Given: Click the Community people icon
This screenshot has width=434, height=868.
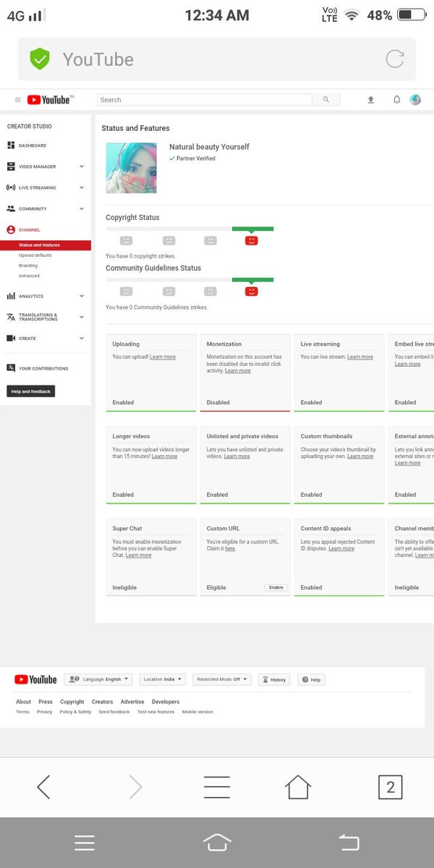Looking at the screenshot, I should click(11, 208).
